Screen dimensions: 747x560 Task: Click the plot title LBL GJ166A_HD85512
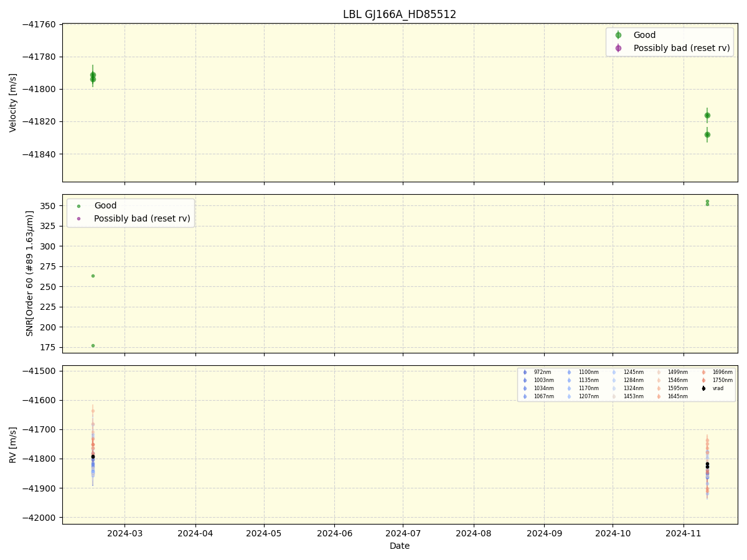(x=400, y=14)
